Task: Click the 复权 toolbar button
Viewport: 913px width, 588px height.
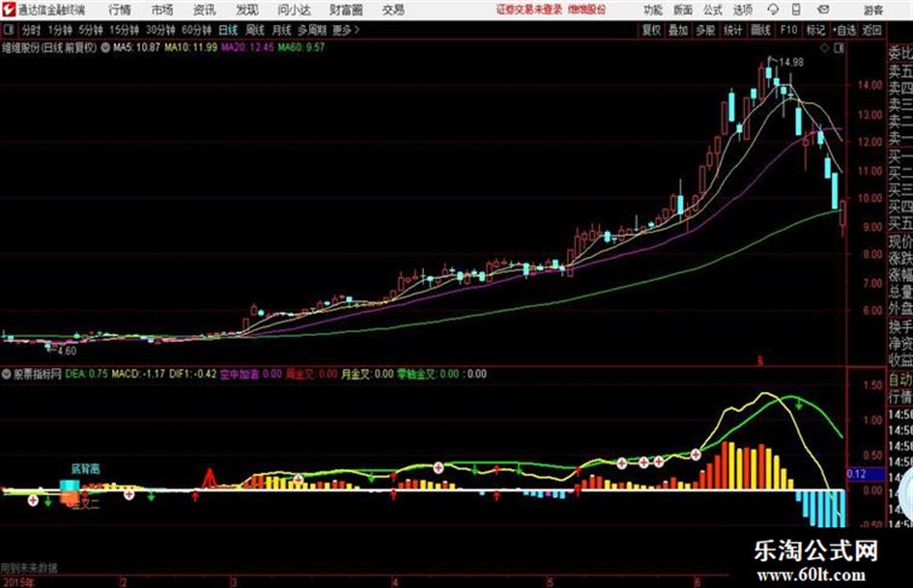Action: click(651, 30)
